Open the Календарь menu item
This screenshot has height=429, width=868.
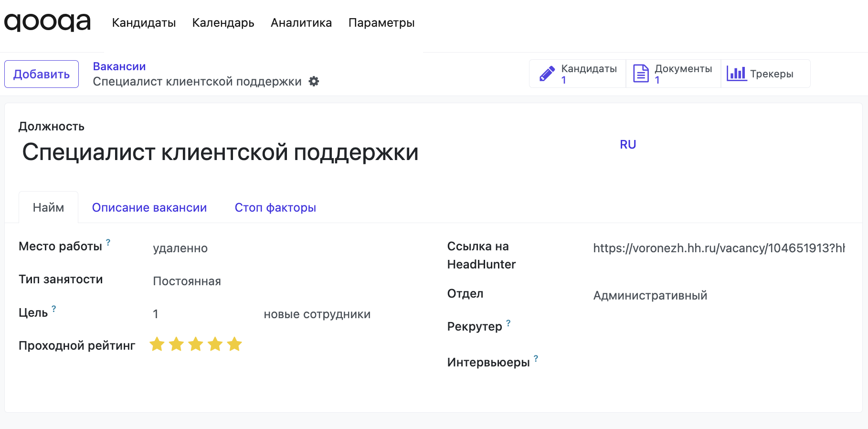[223, 23]
